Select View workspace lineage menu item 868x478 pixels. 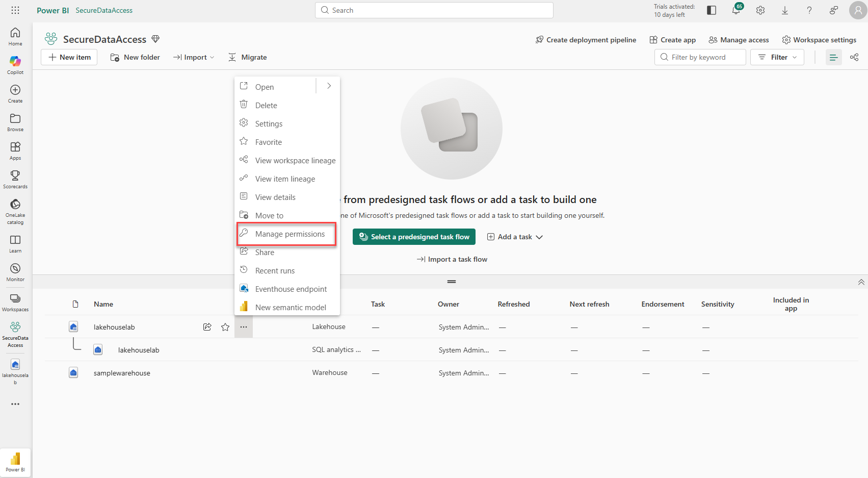287,160
